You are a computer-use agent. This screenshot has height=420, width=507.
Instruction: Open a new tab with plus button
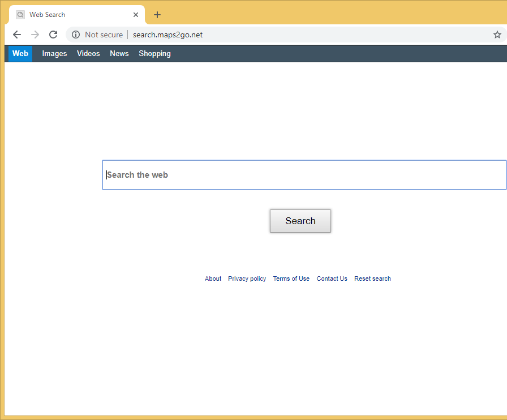pos(157,15)
